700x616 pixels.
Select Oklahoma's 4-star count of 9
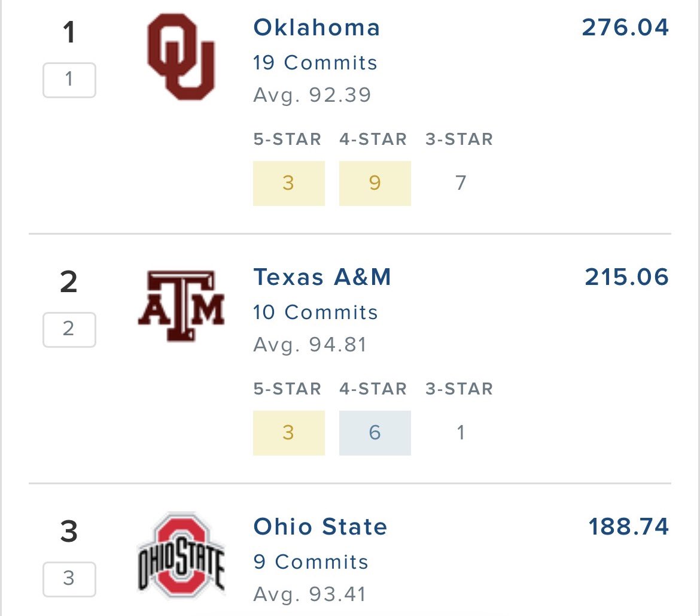pos(375,183)
